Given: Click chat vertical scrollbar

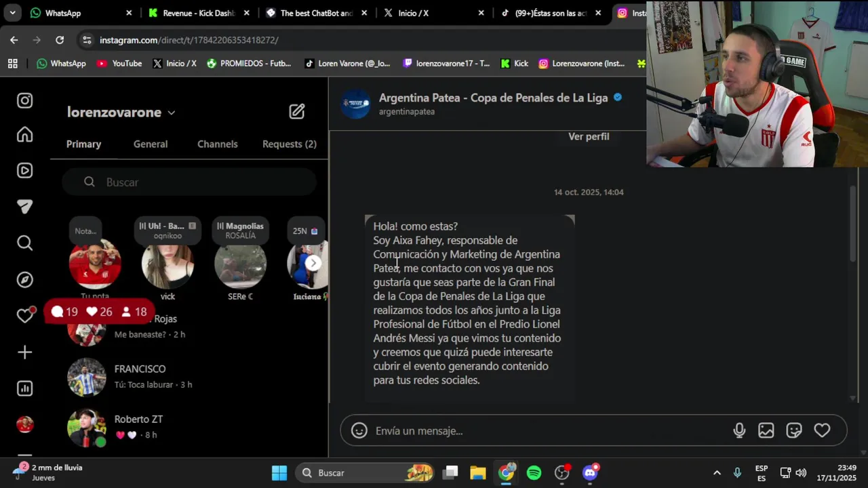Looking at the screenshot, I should tap(853, 224).
